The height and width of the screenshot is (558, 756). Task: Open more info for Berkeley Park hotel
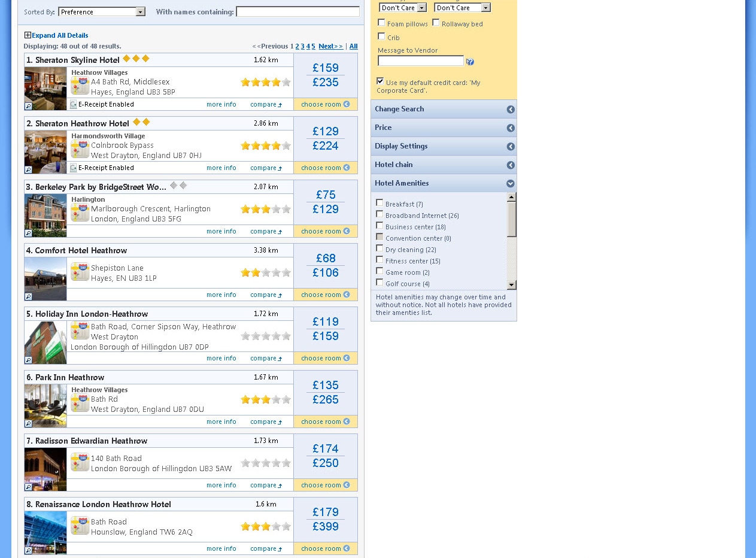[x=221, y=231]
